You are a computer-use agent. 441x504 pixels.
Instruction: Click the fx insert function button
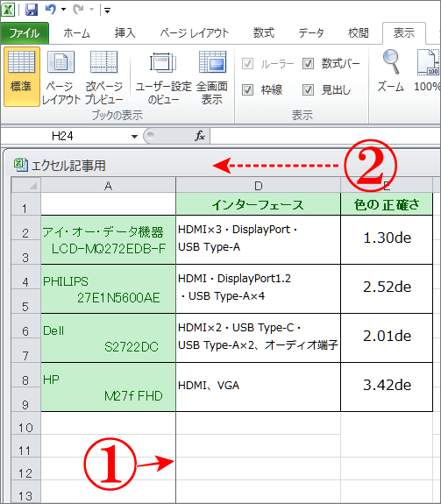click(200, 136)
